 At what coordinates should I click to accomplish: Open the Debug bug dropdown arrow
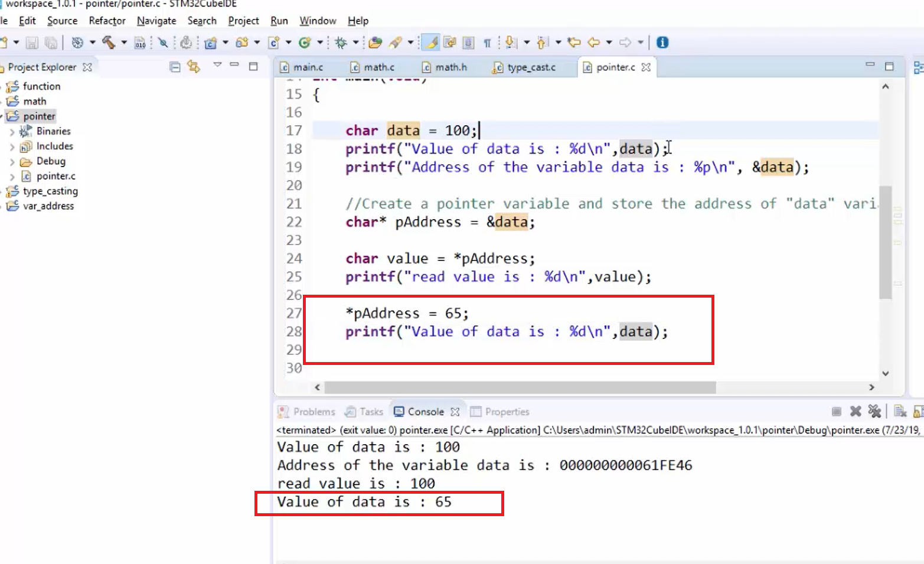point(355,43)
